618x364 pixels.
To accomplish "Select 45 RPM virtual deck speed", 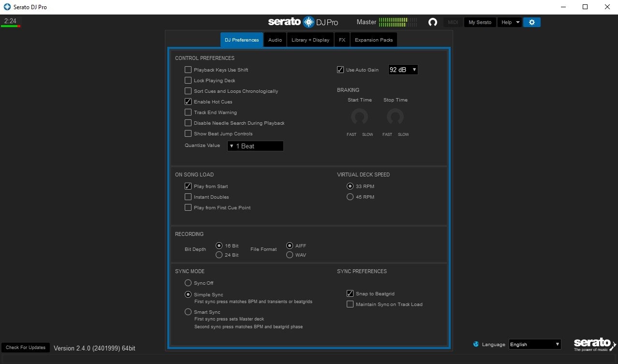I will click(x=350, y=197).
